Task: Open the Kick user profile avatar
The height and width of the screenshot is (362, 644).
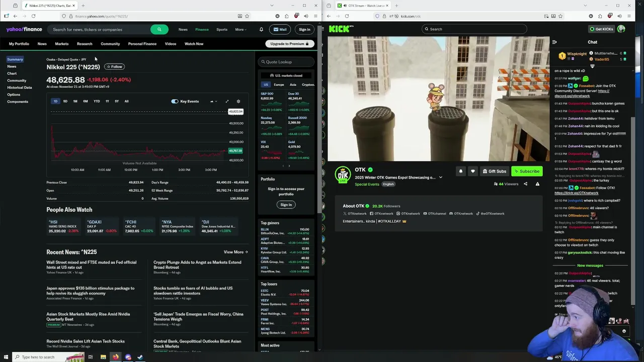Action: tap(621, 29)
